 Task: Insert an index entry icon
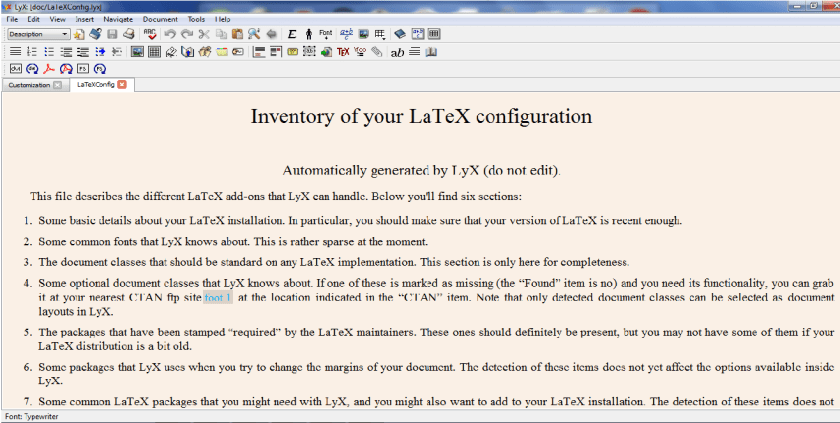tap(222, 52)
